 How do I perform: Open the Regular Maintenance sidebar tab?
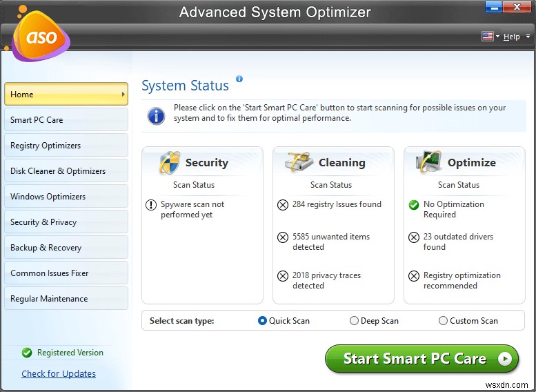(x=66, y=299)
